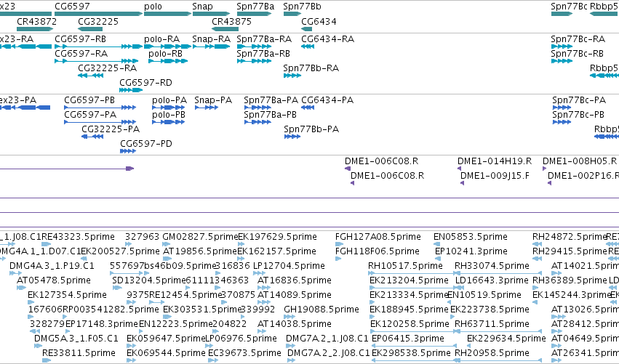Click the EK229634.5prime EST label
The image size is (619, 364).
[x=506, y=339]
